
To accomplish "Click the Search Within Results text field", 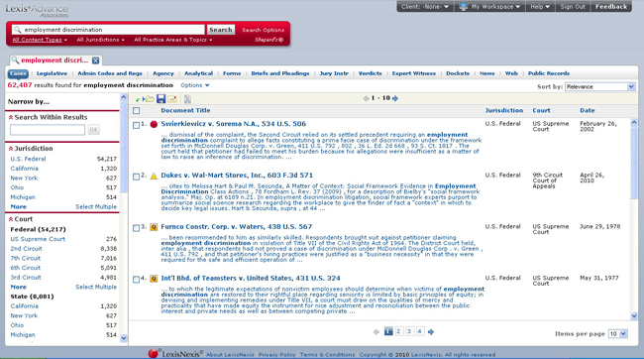I will pos(48,130).
